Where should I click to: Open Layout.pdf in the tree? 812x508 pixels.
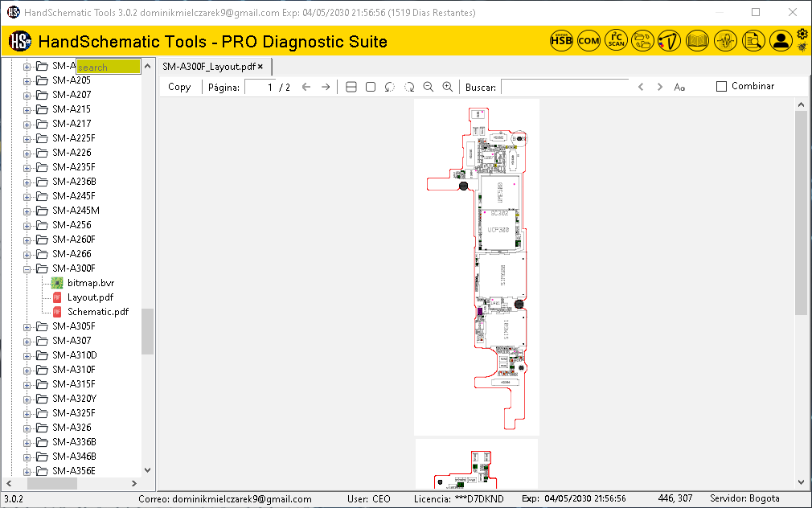[x=90, y=297]
